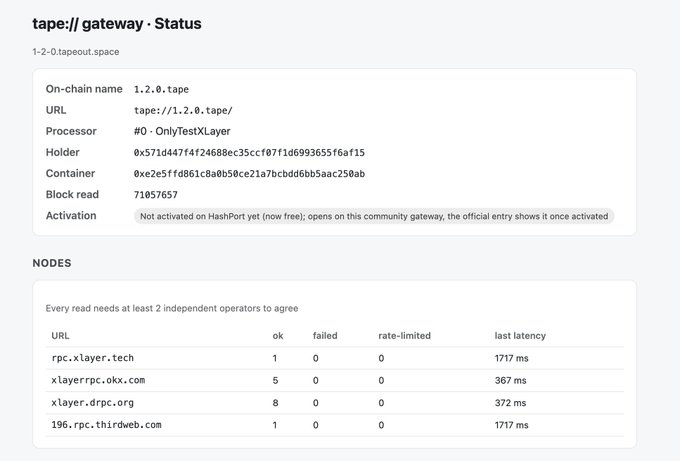The image size is (680, 461).
Task: Click the 372 ms latency value
Action: 510,403
